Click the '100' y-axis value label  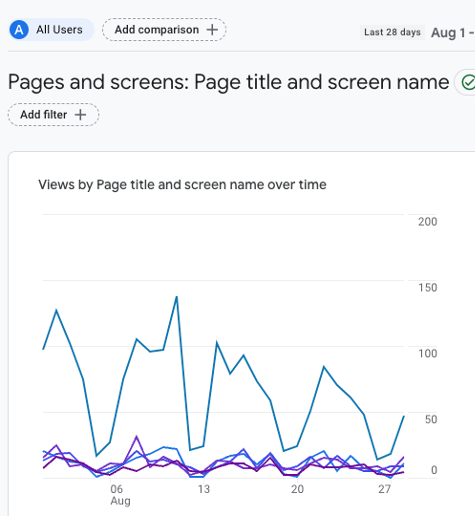[x=428, y=353]
